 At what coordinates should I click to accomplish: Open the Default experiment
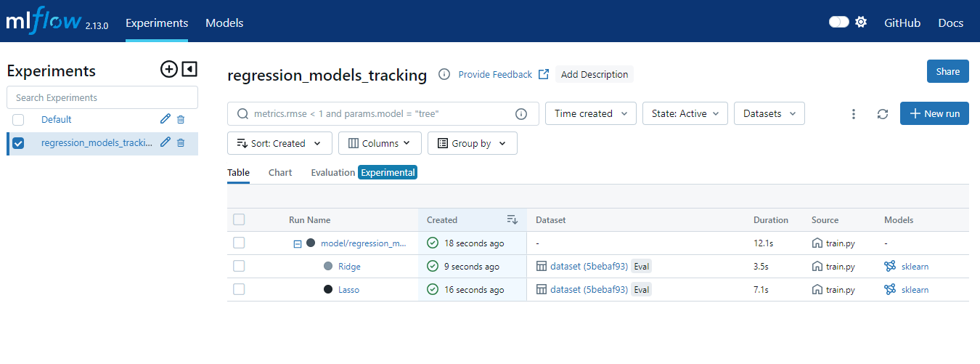pyautogui.click(x=57, y=120)
